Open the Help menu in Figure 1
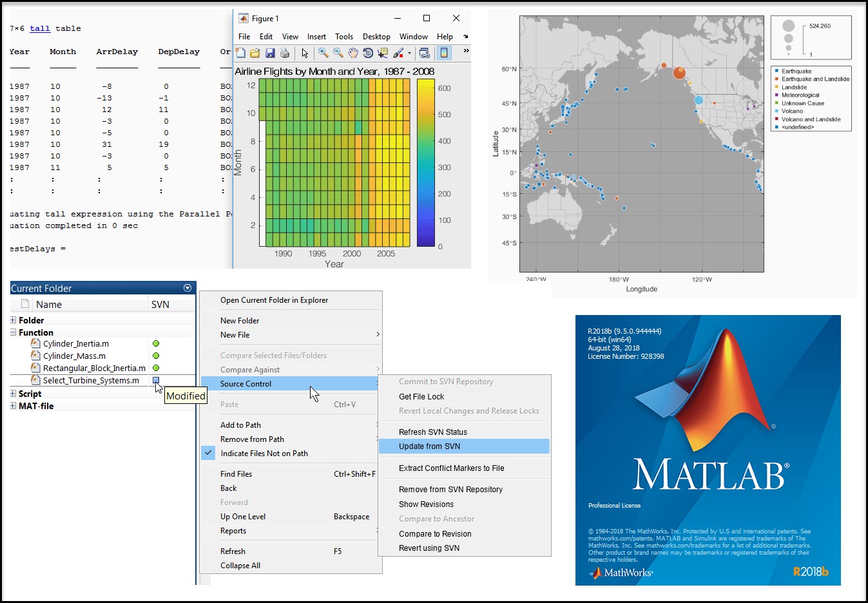The height and width of the screenshot is (603, 868). (x=445, y=37)
